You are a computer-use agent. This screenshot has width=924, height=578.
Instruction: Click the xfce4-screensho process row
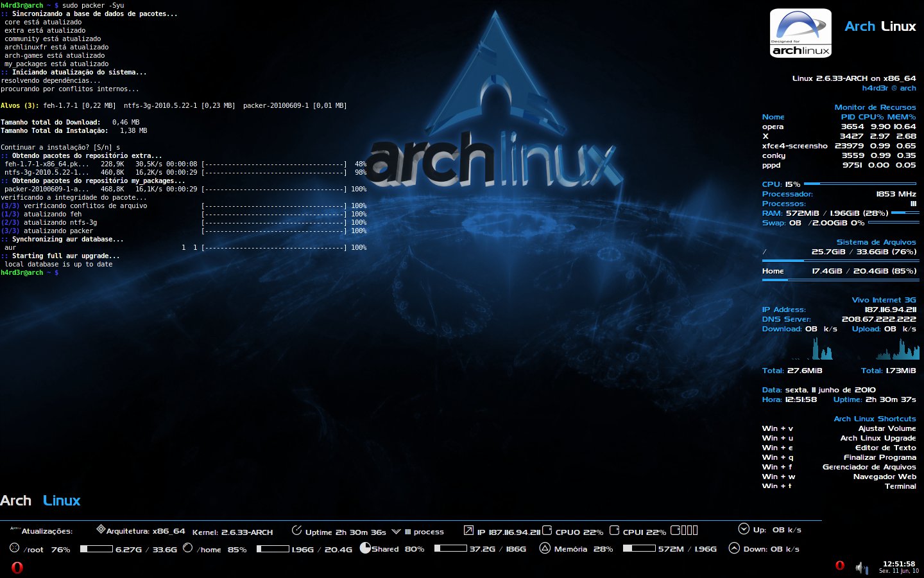839,146
